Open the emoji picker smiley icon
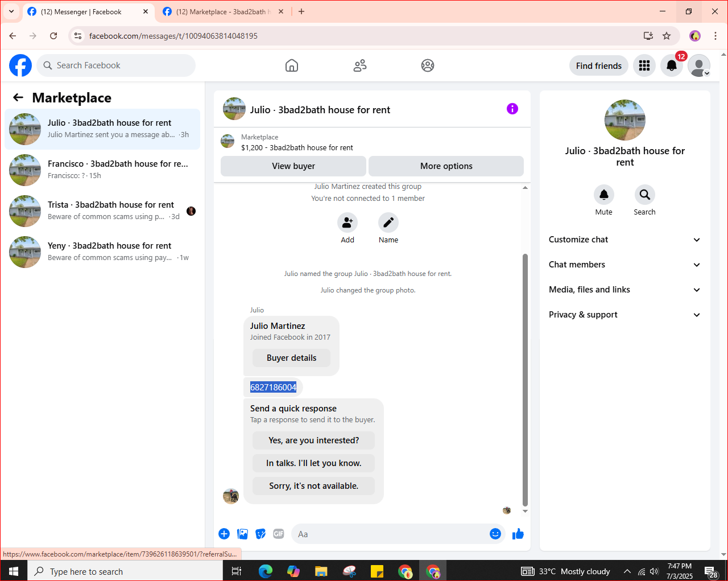The height and width of the screenshot is (581, 728). click(495, 534)
